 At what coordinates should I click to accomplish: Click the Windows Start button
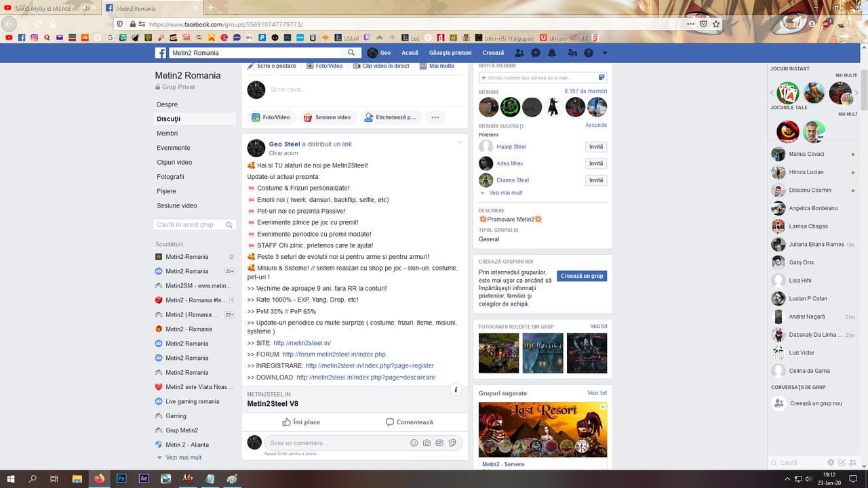[x=11, y=479]
